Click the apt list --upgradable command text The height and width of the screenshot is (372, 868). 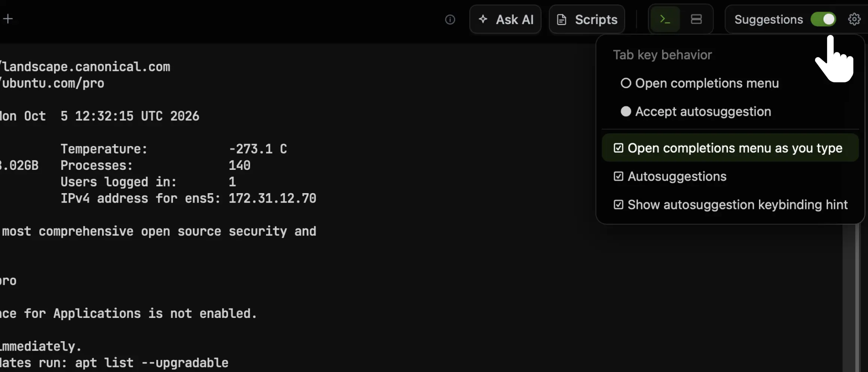click(x=152, y=363)
